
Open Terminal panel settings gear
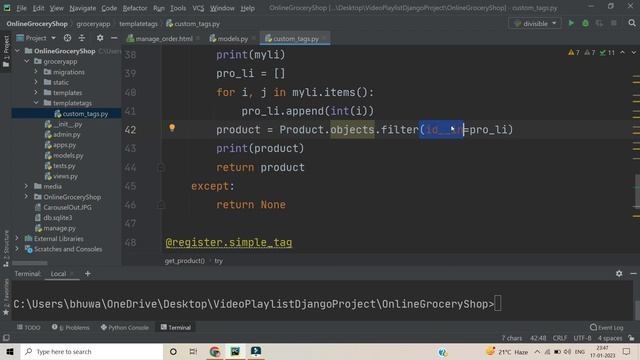click(x=619, y=273)
